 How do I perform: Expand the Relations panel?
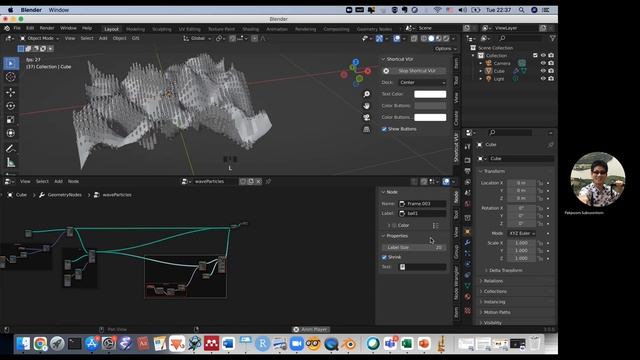(493, 281)
